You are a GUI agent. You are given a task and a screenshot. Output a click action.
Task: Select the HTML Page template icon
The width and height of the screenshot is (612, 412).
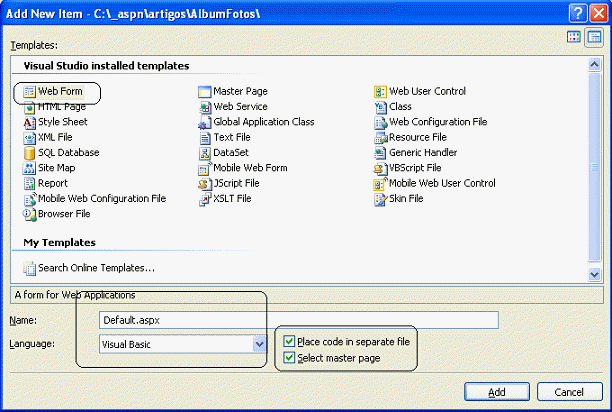point(29,107)
